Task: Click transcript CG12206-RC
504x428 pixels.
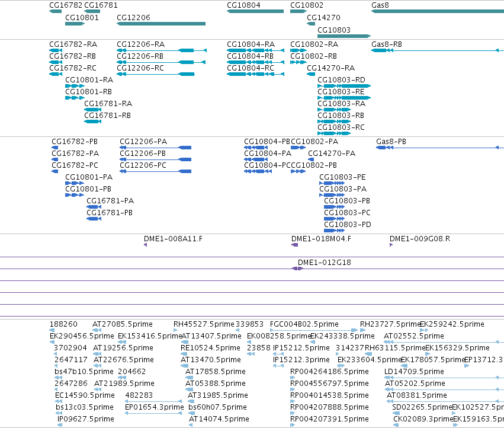Action: tap(156, 74)
